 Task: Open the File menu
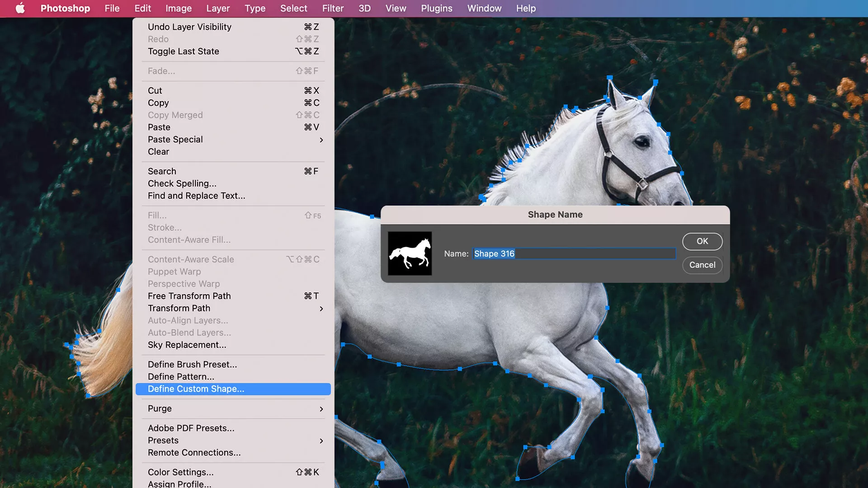point(112,8)
